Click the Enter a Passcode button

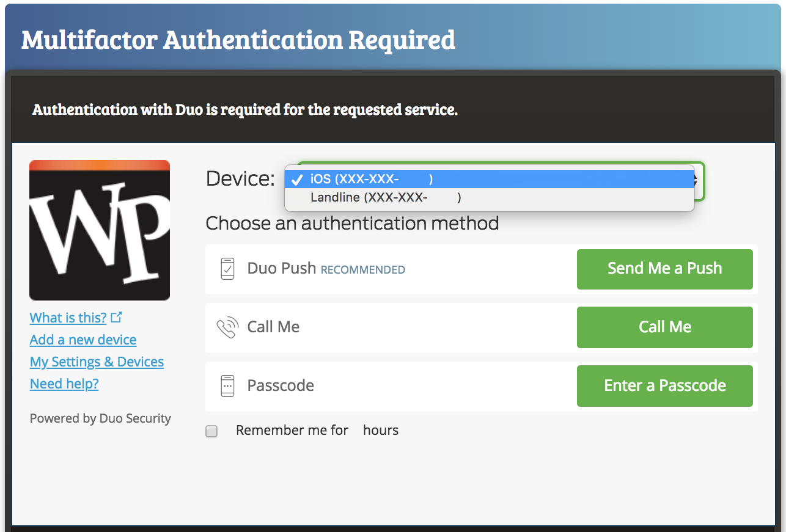[x=664, y=385]
